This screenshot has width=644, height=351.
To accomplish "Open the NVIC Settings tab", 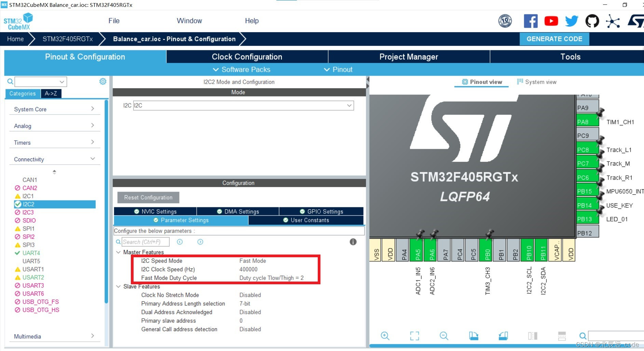I will 155,211.
